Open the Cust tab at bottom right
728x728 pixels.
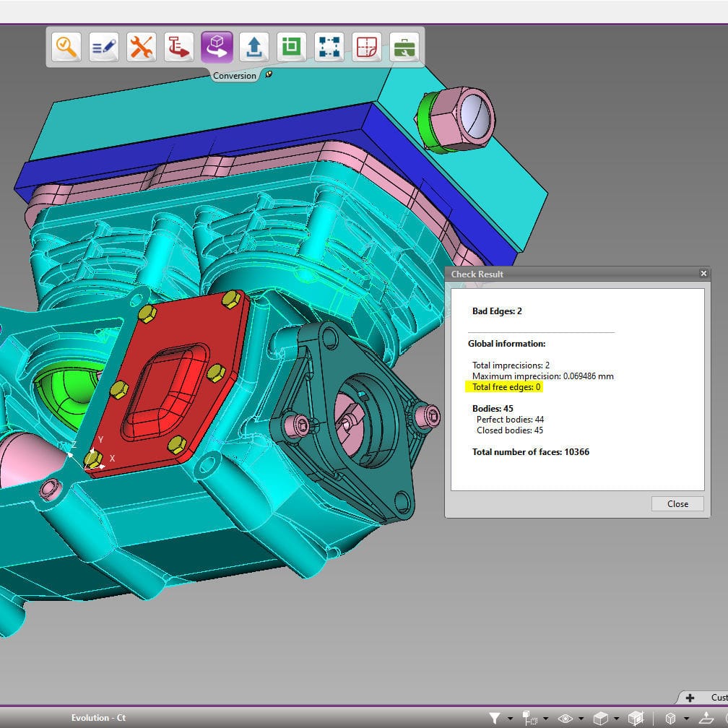719,698
